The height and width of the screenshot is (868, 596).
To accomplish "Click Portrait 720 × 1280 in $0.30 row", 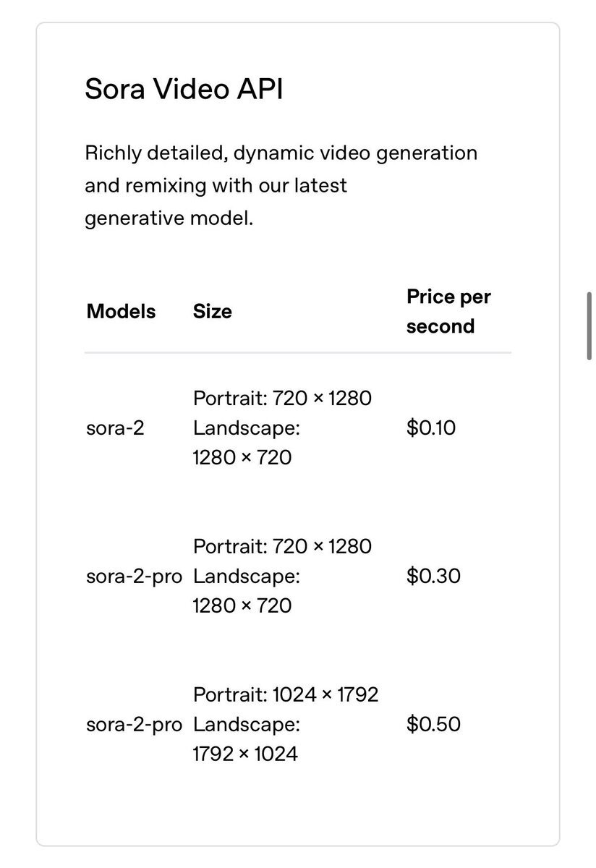I will pos(282,547).
